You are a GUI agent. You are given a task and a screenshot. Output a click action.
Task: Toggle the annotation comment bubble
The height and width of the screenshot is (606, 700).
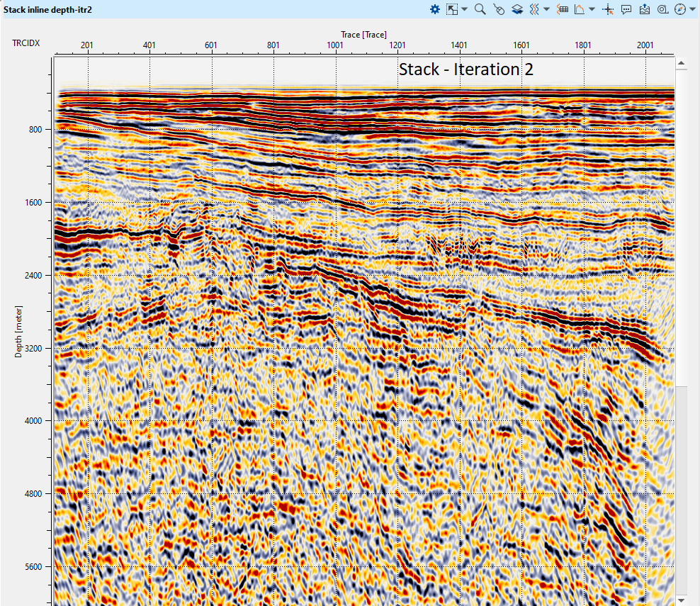tap(626, 9)
